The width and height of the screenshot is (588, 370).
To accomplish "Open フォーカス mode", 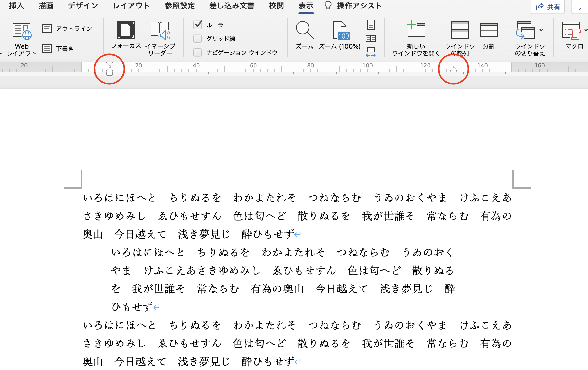I will tap(126, 35).
